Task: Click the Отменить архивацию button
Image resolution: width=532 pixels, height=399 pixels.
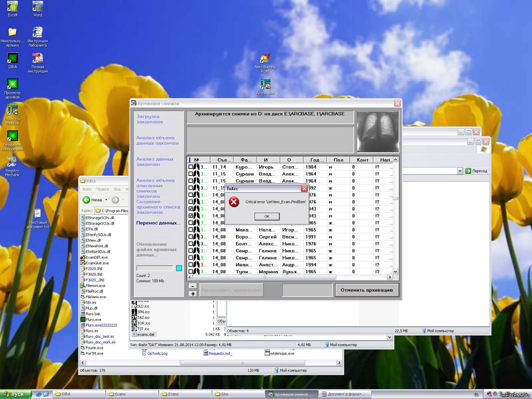Action: tap(367, 290)
